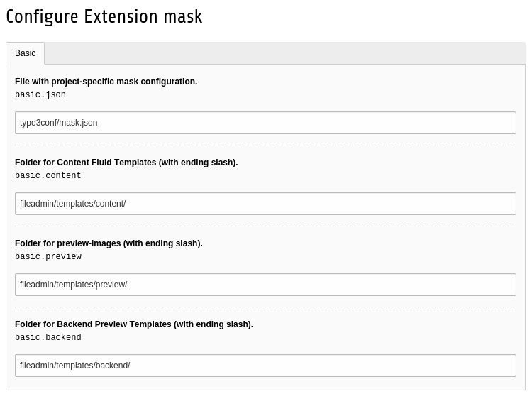This screenshot has height=401, width=532.
Task: Click the basic.json key text
Action: (x=40, y=95)
